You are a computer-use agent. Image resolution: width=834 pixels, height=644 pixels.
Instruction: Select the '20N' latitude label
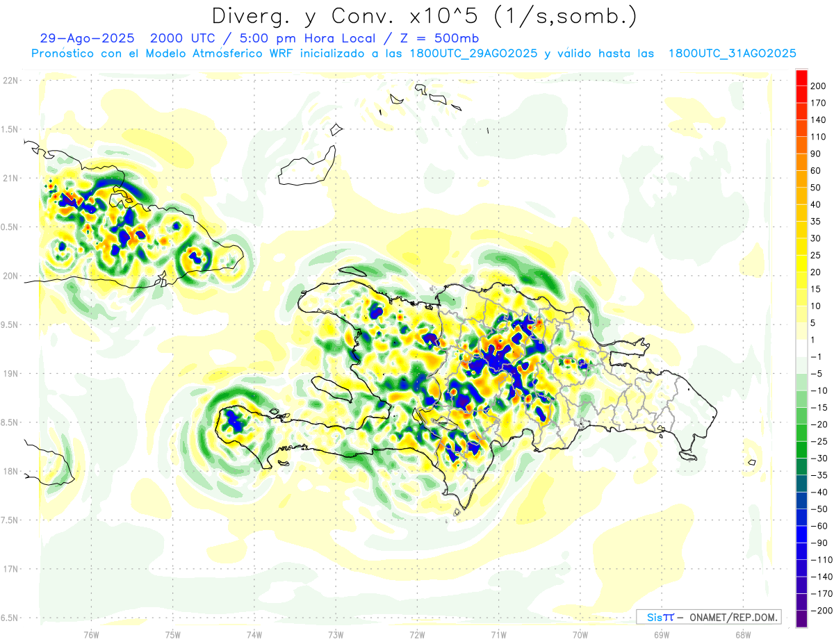tap(10, 276)
